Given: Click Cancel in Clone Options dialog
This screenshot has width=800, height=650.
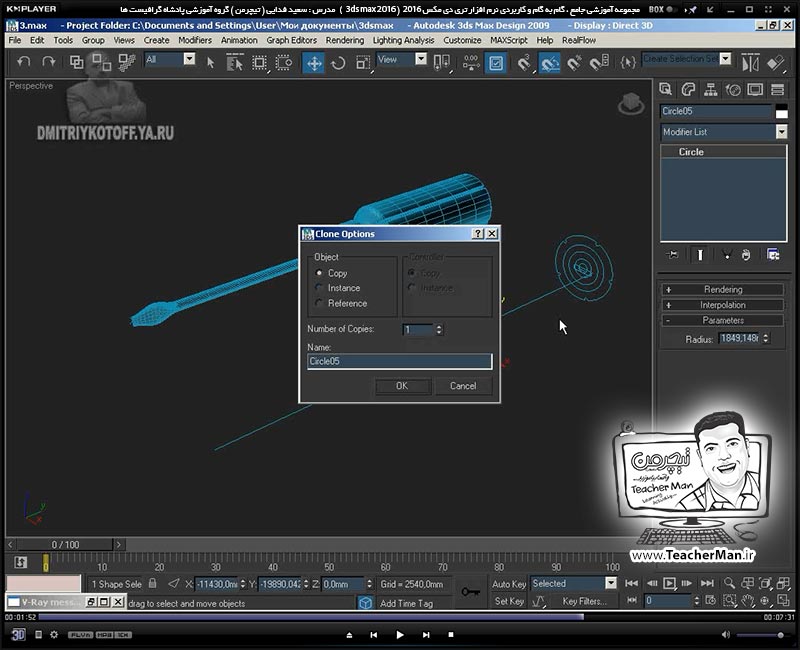Looking at the screenshot, I should pos(463,386).
